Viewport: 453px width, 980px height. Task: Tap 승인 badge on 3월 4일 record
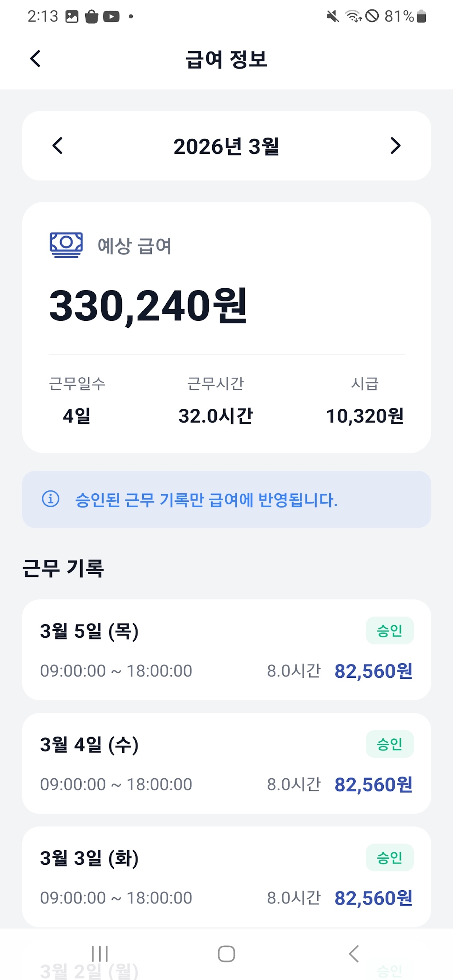(x=390, y=744)
